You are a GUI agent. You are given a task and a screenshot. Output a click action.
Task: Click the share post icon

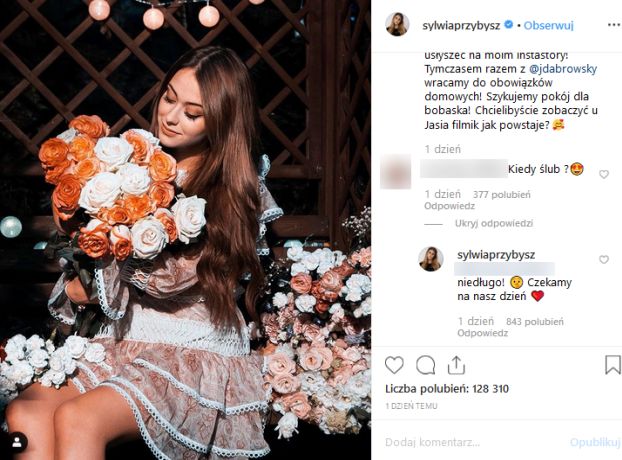pos(457,365)
